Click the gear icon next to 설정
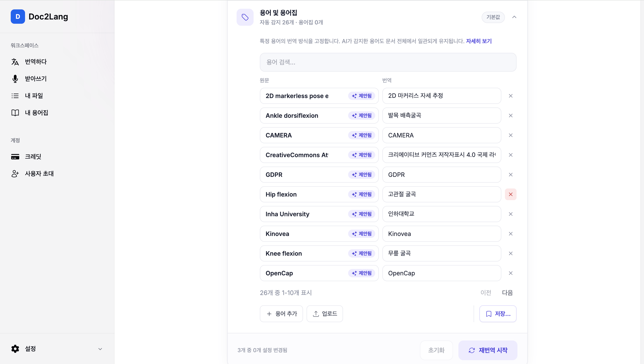This screenshot has width=644, height=364. [15, 349]
